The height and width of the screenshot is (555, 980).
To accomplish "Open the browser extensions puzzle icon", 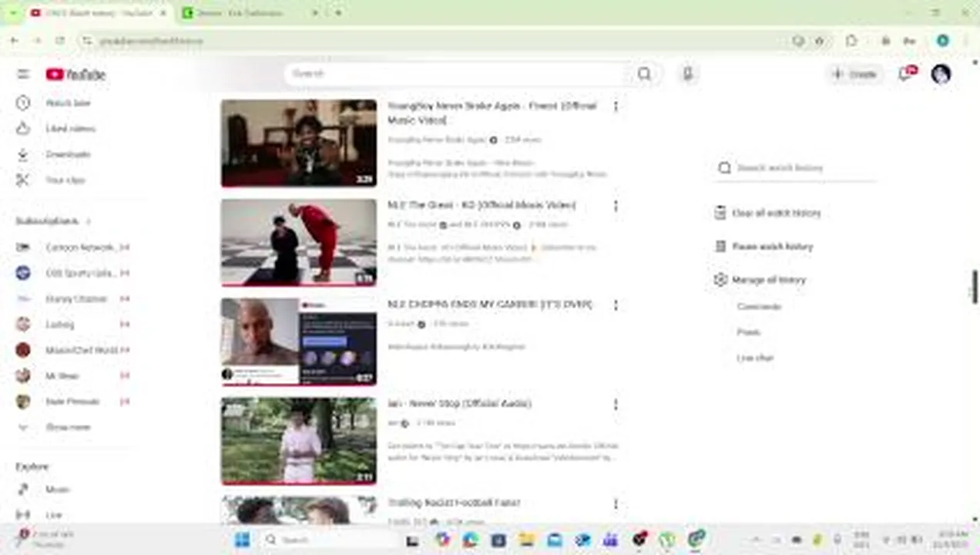I will coord(851,41).
